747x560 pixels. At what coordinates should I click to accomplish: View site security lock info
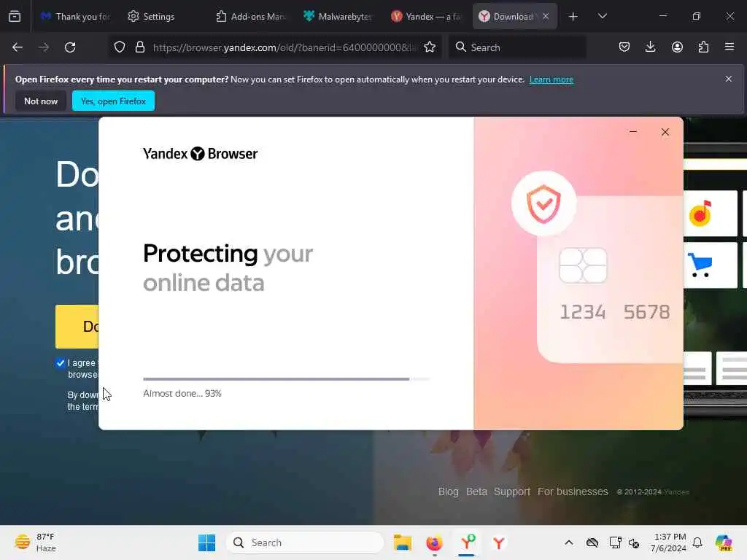click(139, 47)
